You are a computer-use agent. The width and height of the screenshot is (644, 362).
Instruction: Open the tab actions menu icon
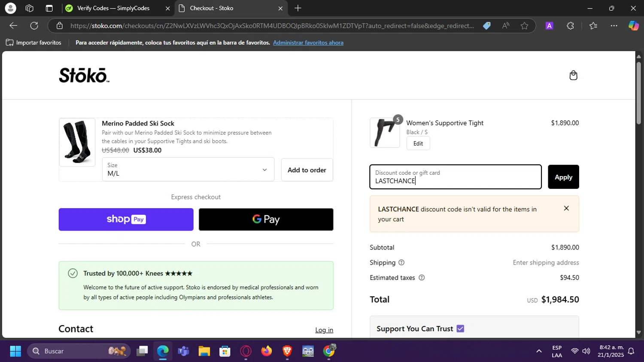click(49, 8)
